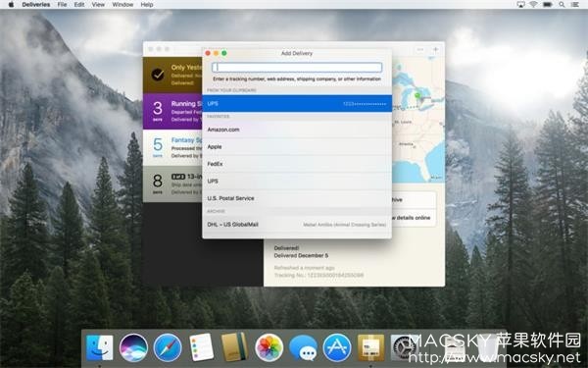Choose Apple from the Favorites list

point(297,147)
